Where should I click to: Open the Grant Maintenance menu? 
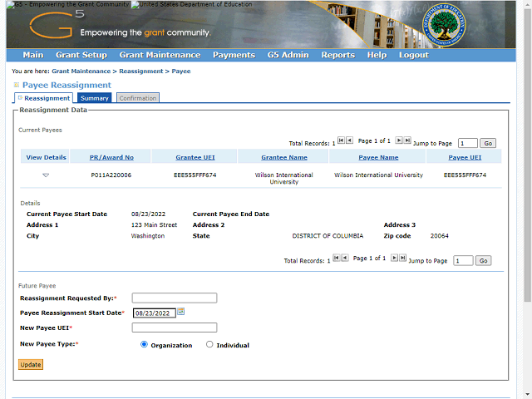coord(160,55)
